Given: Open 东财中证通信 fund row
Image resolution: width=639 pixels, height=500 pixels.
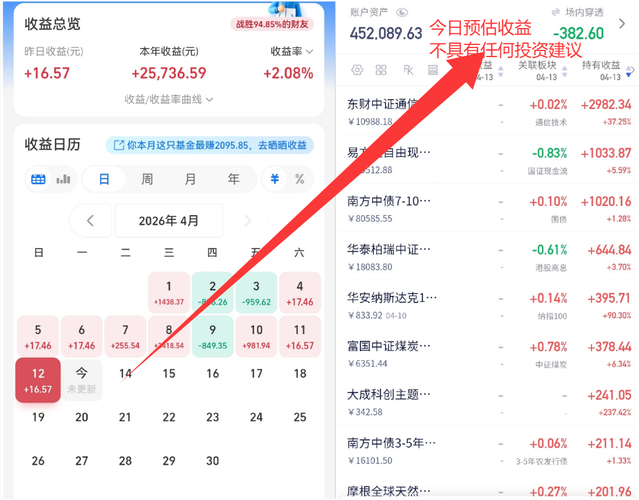Looking at the screenshot, I should (x=487, y=111).
